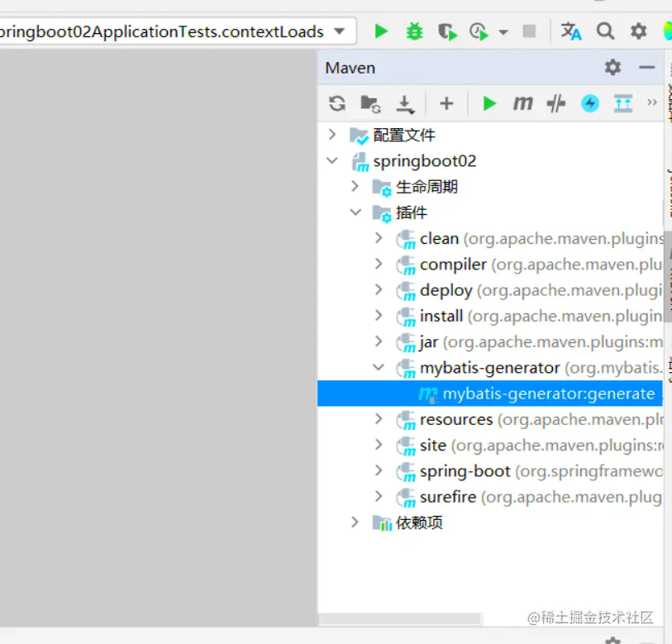Generate sources and update folders icon

click(370, 104)
